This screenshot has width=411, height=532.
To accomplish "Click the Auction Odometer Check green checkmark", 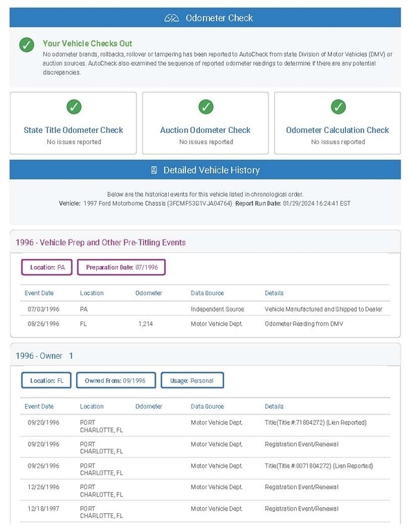I will tap(205, 107).
